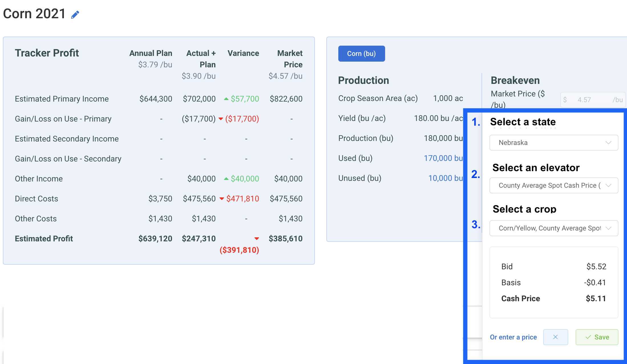Click the green up arrow next to $57,700 variance
Screen dimensions: 627x364
226,99
